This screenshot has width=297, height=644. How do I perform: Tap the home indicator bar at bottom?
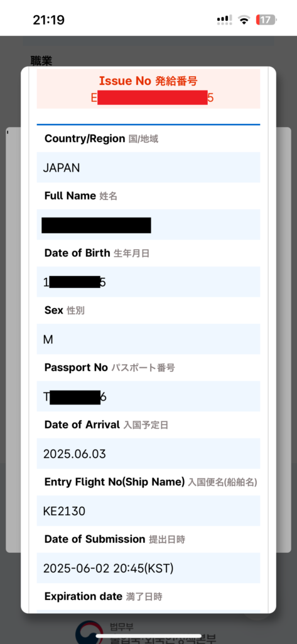(148, 636)
